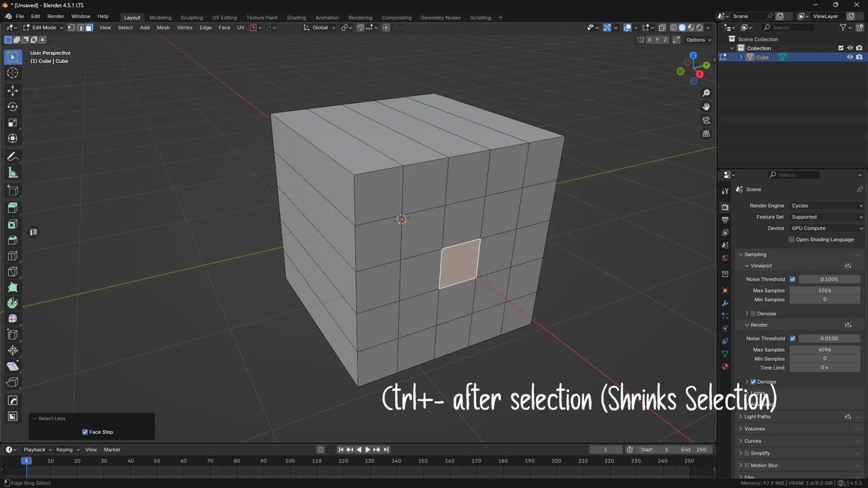Switch to vertex select mode
This screenshot has height=488, width=868.
point(71,28)
